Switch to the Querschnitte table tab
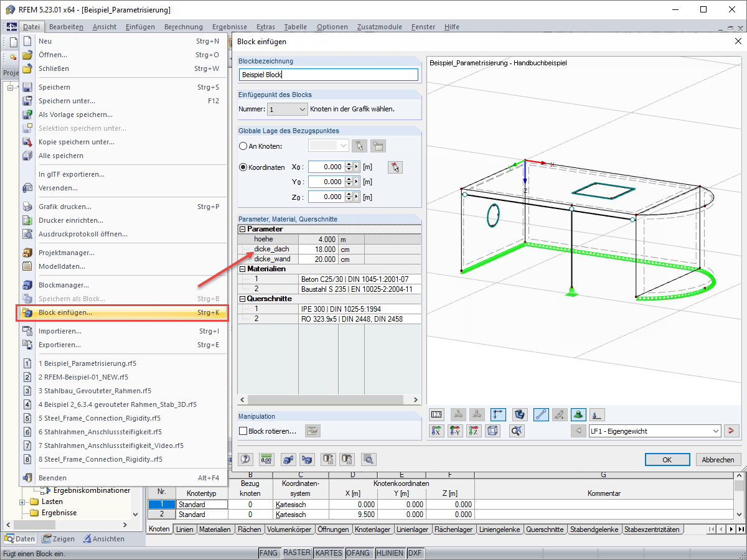 (545, 530)
